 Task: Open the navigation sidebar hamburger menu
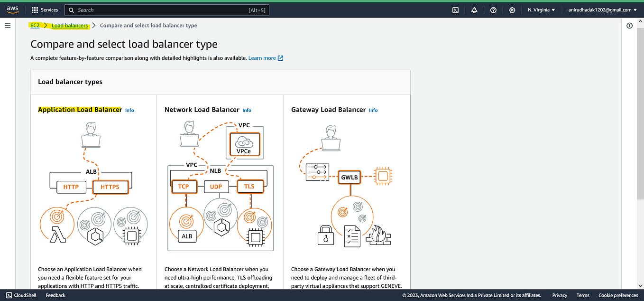point(8,26)
